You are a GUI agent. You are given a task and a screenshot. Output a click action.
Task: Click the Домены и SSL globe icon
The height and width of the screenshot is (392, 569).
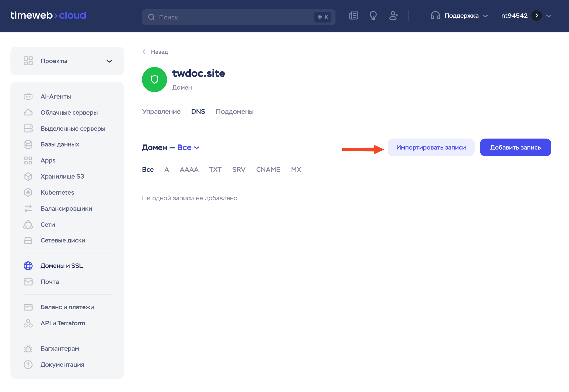pyautogui.click(x=28, y=266)
